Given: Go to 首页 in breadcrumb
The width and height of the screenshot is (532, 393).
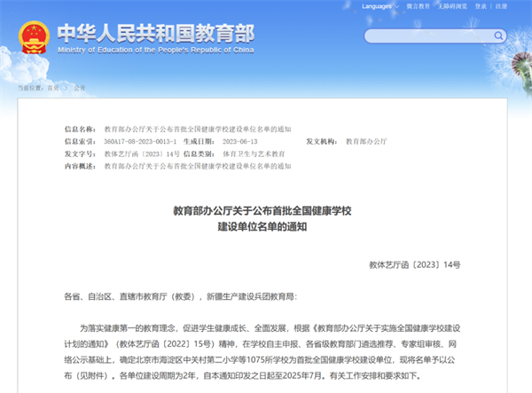Looking at the screenshot, I should pos(53,88).
